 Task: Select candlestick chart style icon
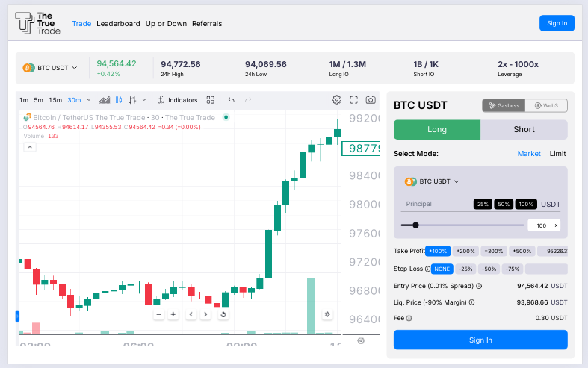tap(119, 100)
